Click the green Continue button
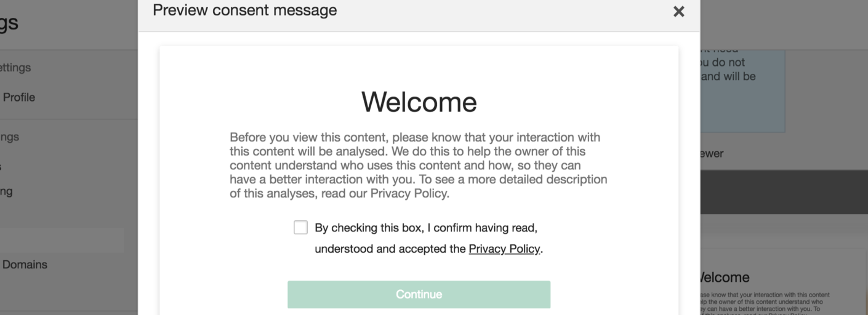 tap(419, 294)
